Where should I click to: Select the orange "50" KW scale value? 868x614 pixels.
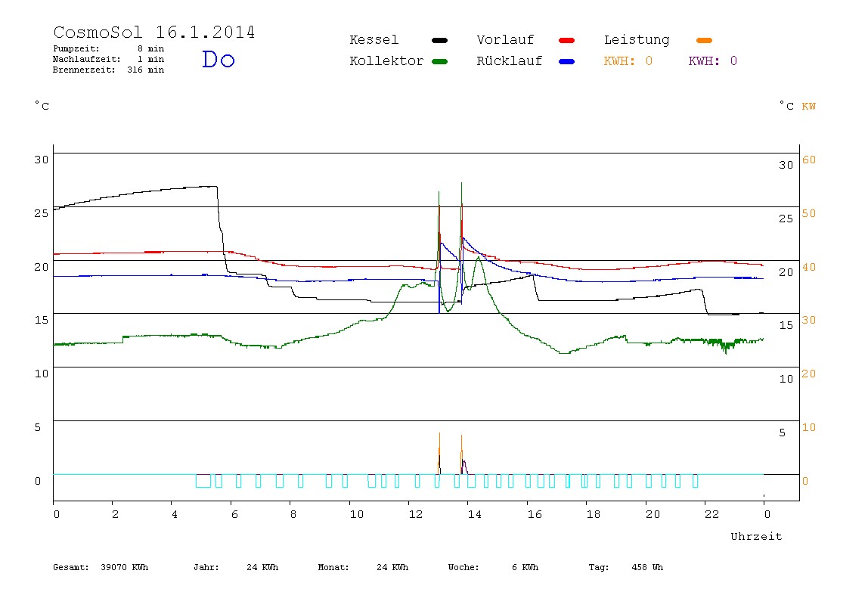tap(809, 214)
